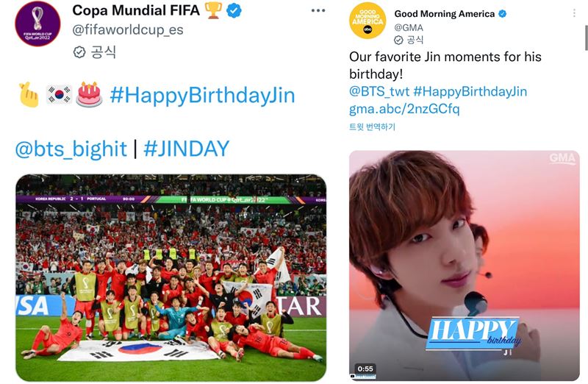Viewport: 588px width, 384px height.
Task: Click the trophy emoji next to FIFA name
Action: [213, 10]
